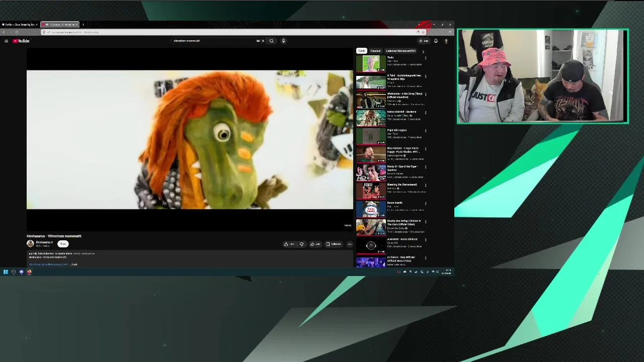Image resolution: width=644 pixels, height=362 pixels.
Task: Click the Hevisaurus video player area
Action: (x=190, y=140)
